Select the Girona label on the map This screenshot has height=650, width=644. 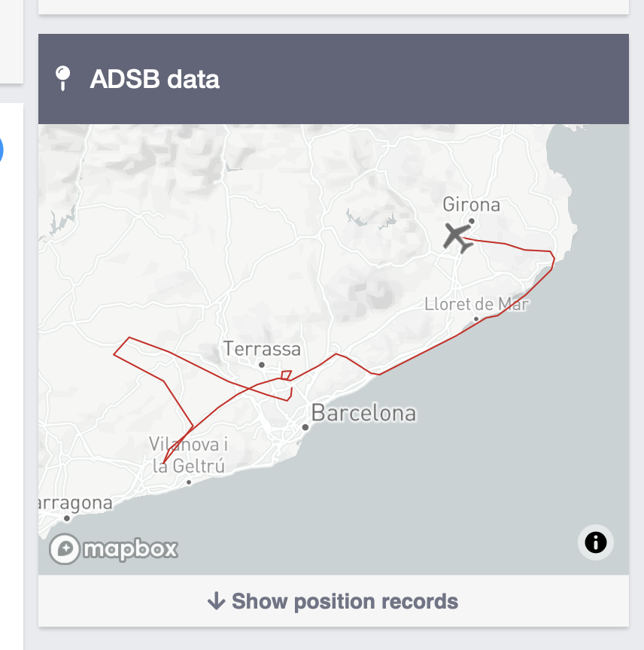click(471, 205)
